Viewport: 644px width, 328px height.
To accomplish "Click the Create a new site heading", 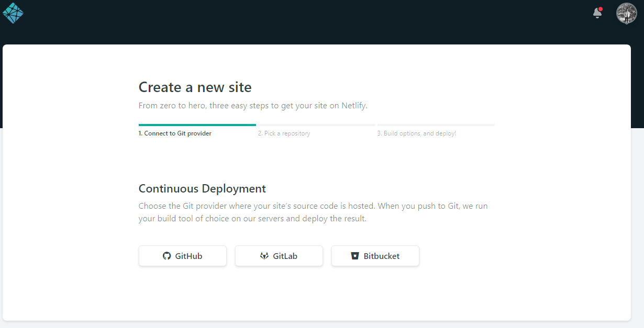I will click(195, 87).
